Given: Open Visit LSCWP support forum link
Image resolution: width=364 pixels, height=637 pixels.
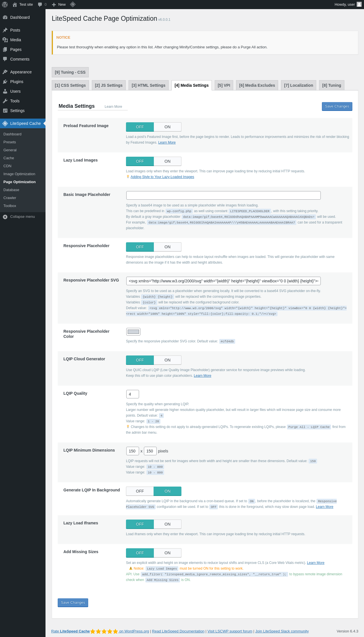Looking at the screenshot, I should [230, 631].
